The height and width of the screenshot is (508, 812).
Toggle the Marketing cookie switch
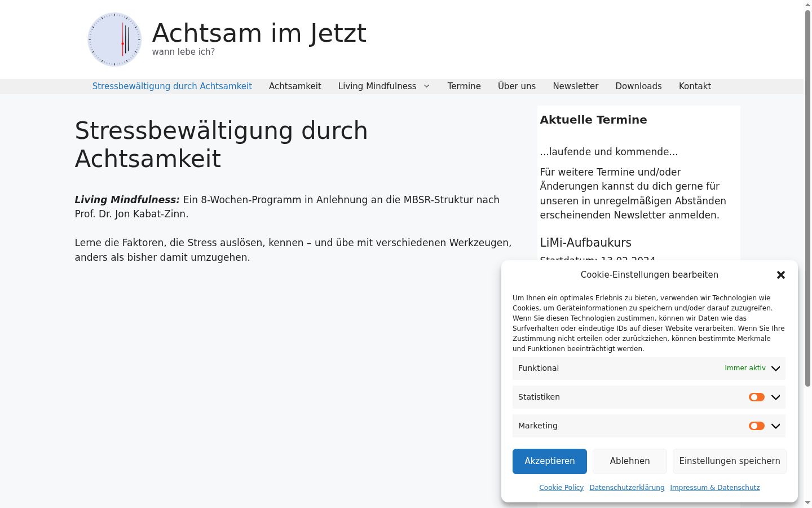point(757,426)
